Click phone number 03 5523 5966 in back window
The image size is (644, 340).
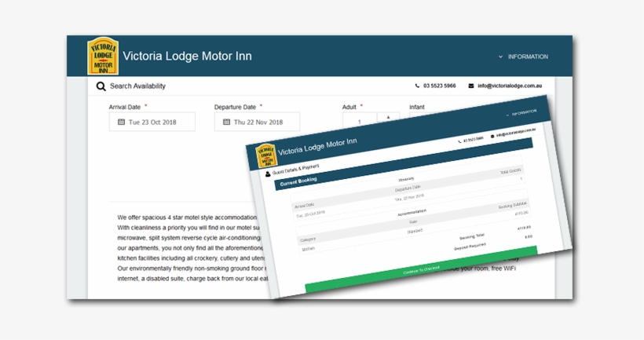[440, 86]
